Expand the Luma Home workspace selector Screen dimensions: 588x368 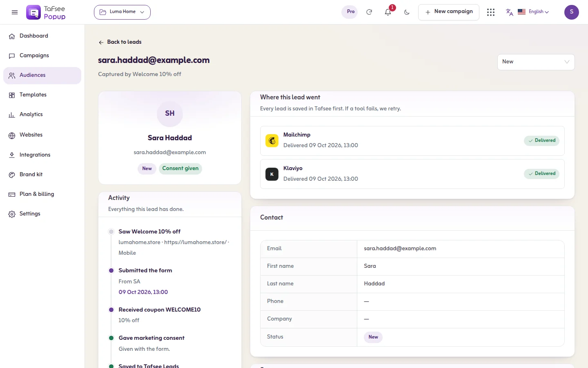(122, 12)
